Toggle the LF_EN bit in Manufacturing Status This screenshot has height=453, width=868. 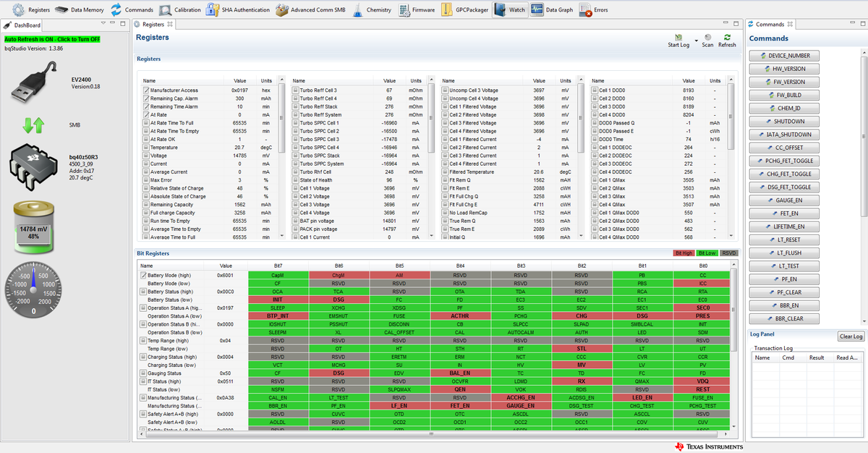point(399,406)
